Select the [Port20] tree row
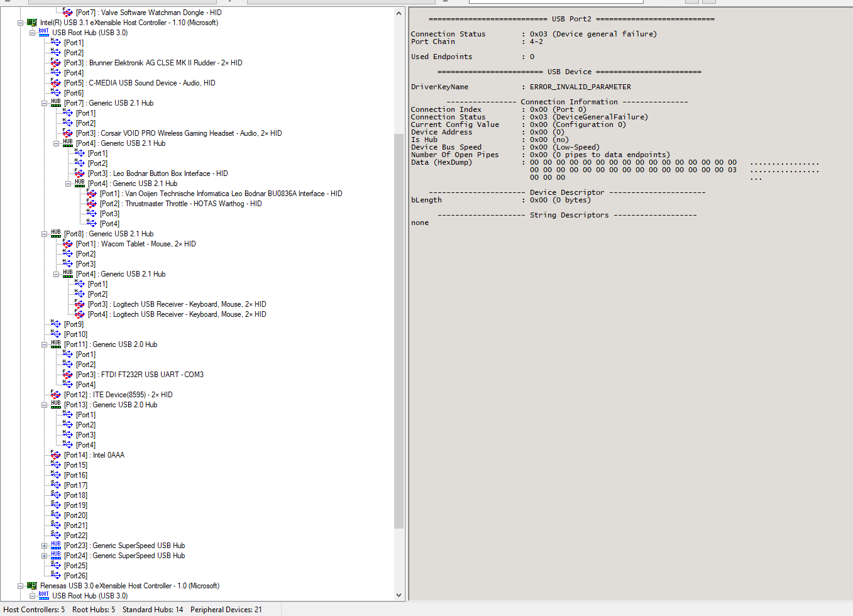Image resolution: width=853 pixels, height=616 pixels. click(x=75, y=515)
